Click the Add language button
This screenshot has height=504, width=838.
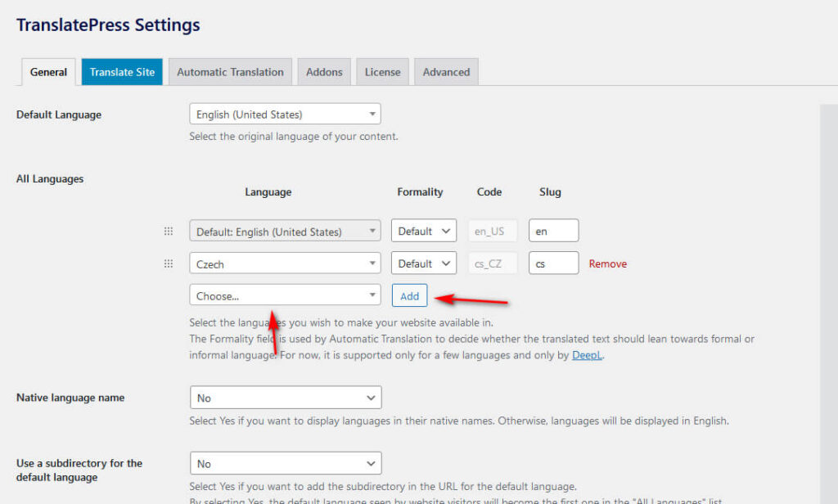[409, 295]
